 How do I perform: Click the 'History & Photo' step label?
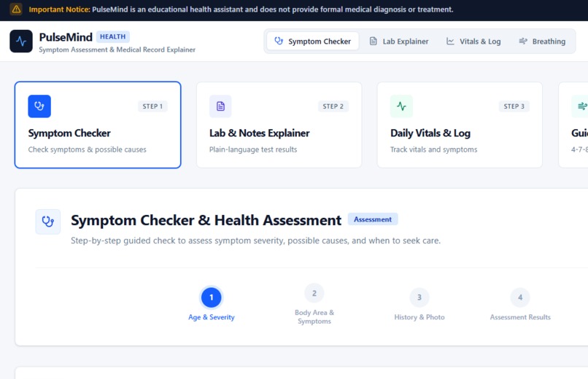419,317
